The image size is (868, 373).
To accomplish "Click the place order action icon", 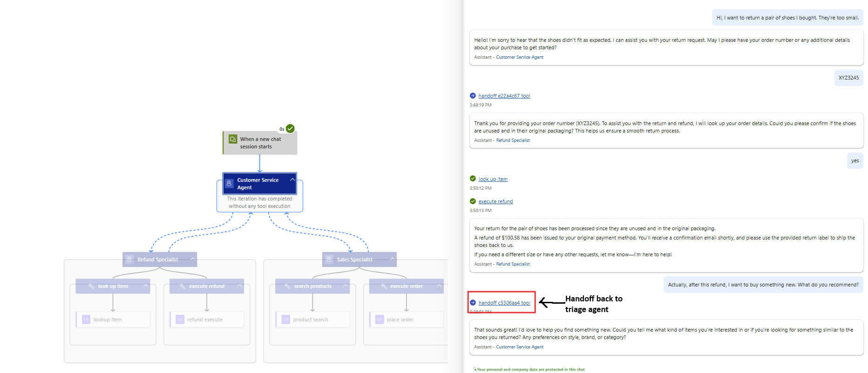I will tap(380, 320).
